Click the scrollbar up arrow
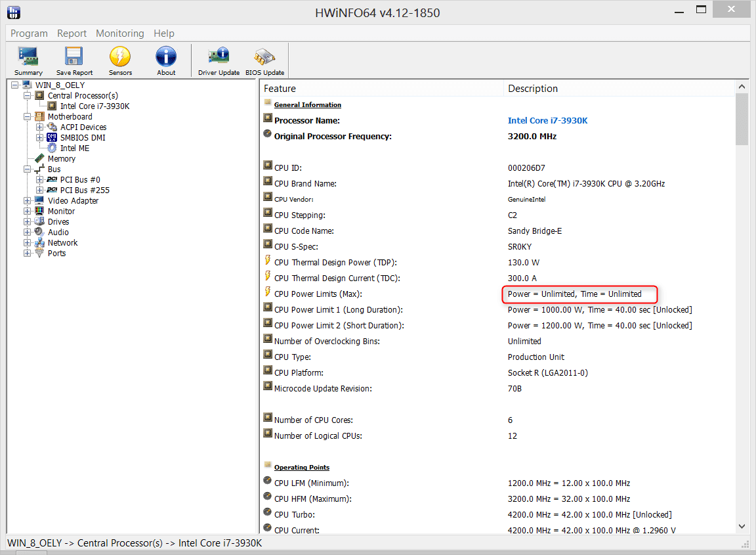 pos(742,87)
